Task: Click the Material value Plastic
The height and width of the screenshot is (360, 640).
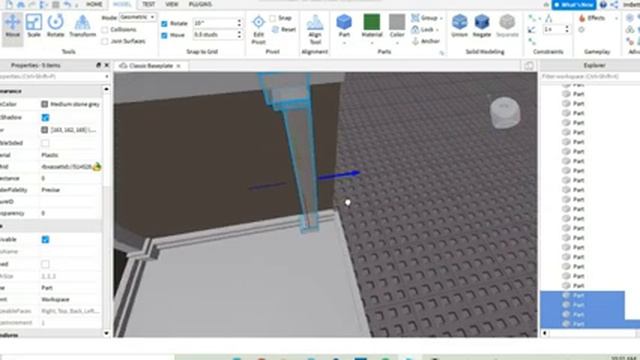Action: coord(50,155)
